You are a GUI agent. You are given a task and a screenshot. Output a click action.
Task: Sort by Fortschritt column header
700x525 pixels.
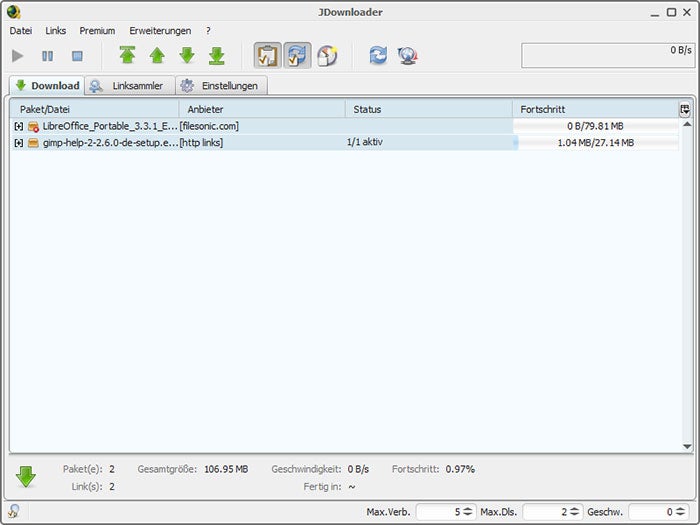(595, 109)
